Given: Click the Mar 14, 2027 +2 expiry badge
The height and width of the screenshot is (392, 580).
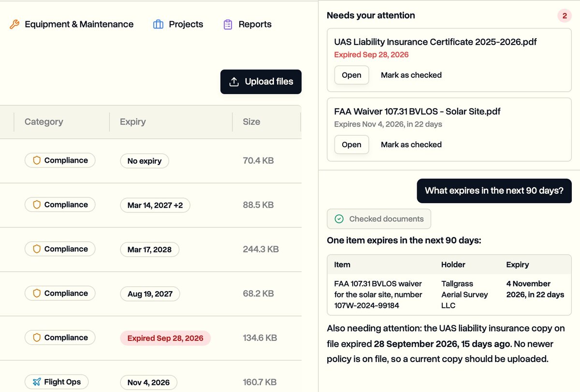Looking at the screenshot, I should (x=155, y=205).
